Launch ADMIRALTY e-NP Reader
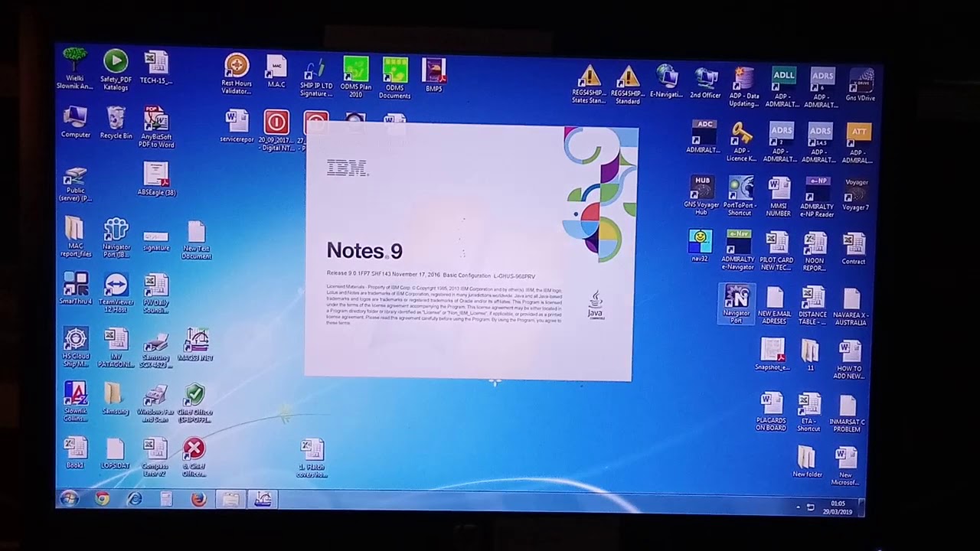The height and width of the screenshot is (551, 980). [x=817, y=197]
